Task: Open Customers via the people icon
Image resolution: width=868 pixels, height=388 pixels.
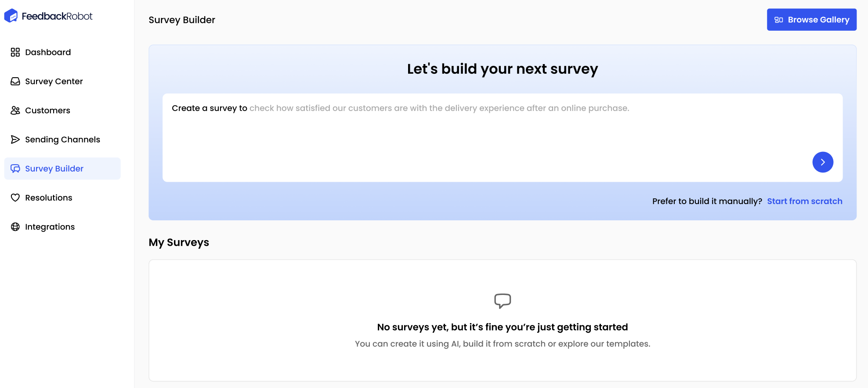Action: [x=15, y=110]
